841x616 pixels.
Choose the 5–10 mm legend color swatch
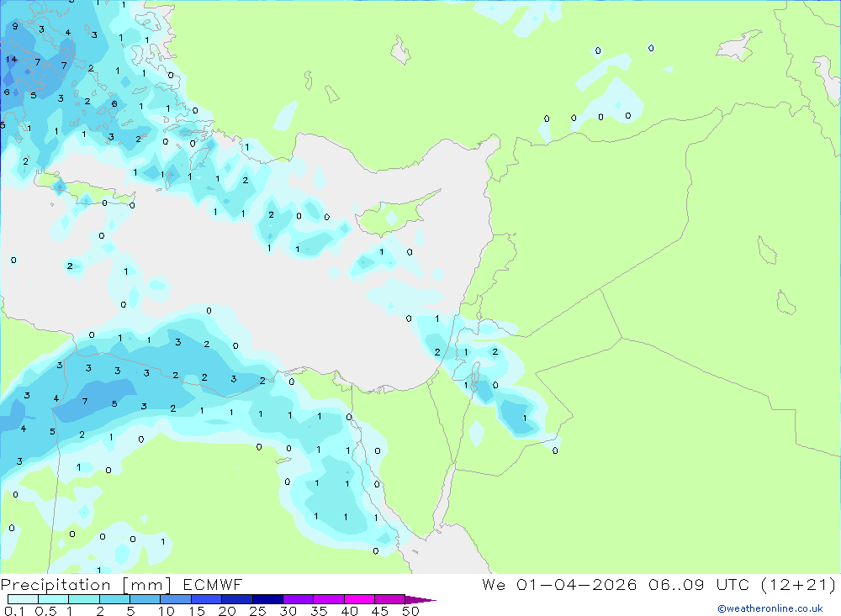(x=145, y=599)
